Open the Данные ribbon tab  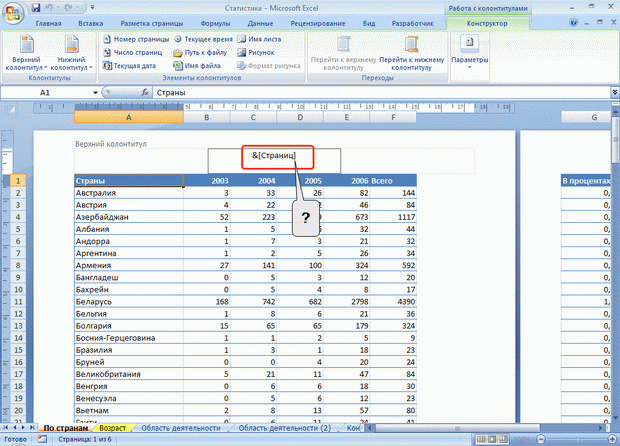[260, 24]
